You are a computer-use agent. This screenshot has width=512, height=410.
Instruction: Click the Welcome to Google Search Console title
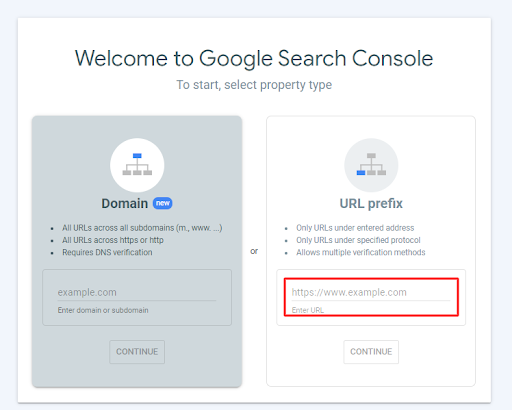(254, 59)
